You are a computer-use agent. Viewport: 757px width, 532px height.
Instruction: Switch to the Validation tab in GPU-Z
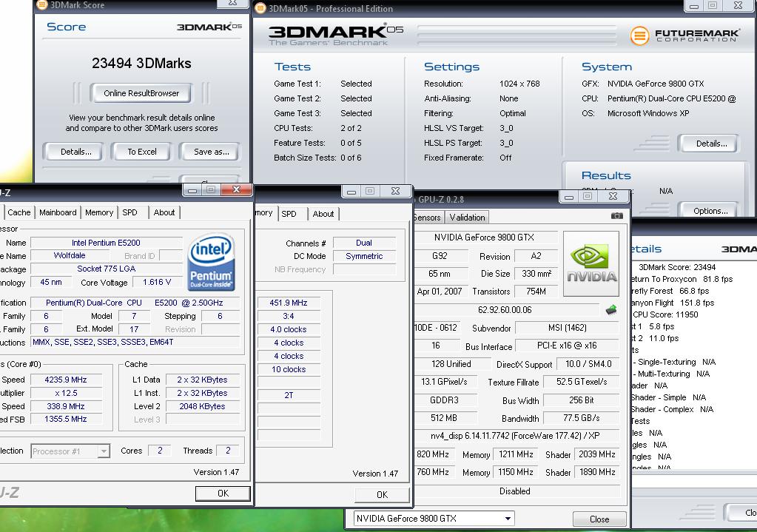(468, 218)
